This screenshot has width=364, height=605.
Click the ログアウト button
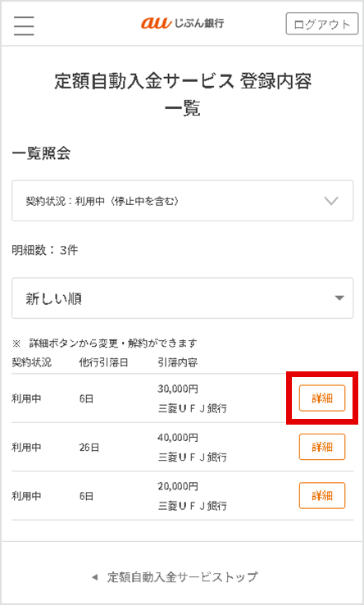click(322, 24)
